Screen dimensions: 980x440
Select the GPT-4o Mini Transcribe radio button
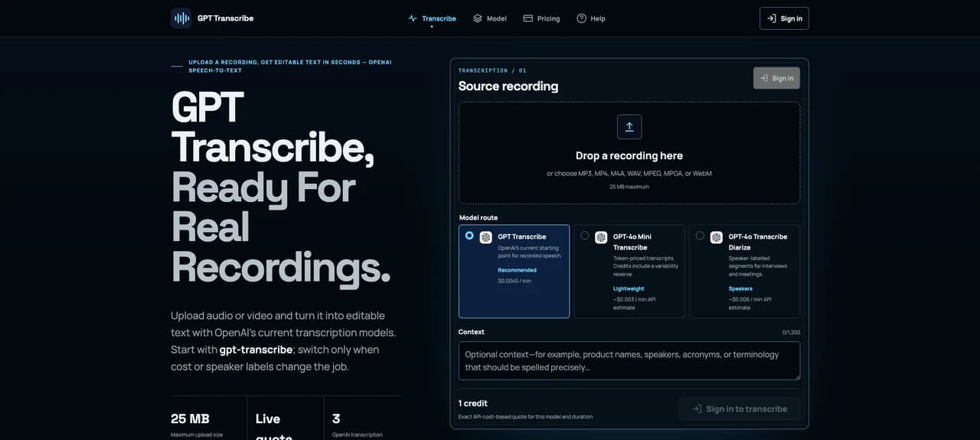585,236
